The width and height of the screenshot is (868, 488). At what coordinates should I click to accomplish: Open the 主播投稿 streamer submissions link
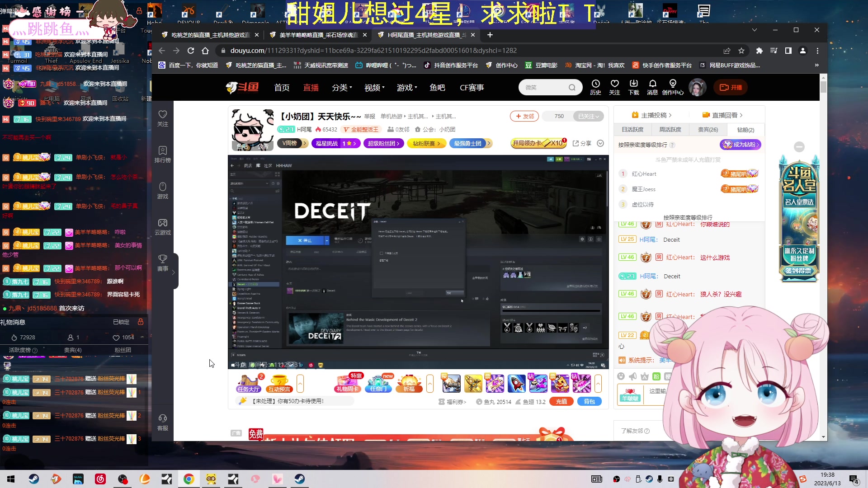651,115
